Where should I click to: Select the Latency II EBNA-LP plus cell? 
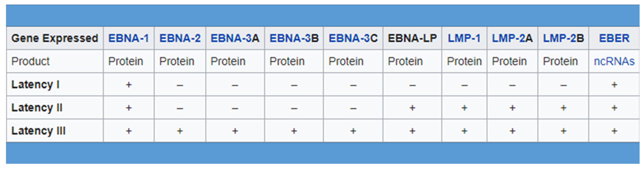pyautogui.click(x=412, y=108)
